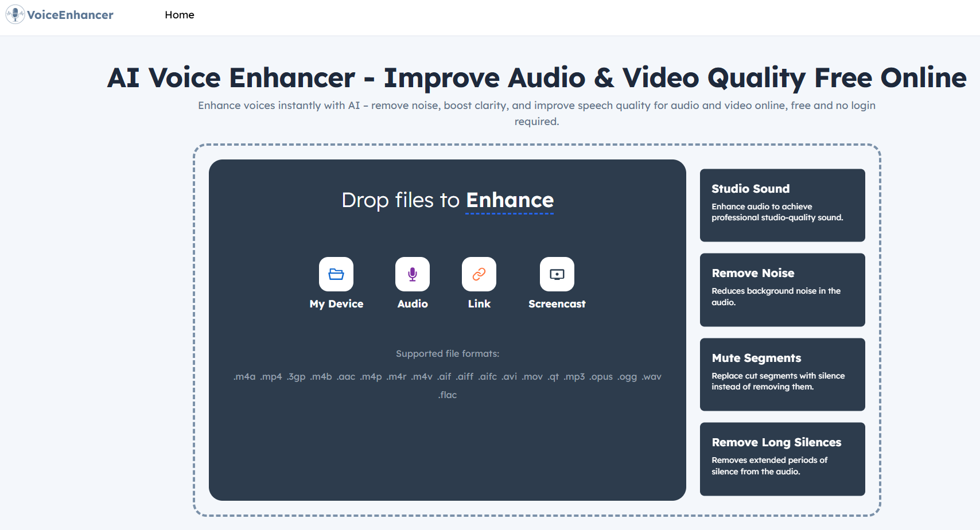Enable the Remove Long Silences option
Screen dimensions: 980x530
782,459
